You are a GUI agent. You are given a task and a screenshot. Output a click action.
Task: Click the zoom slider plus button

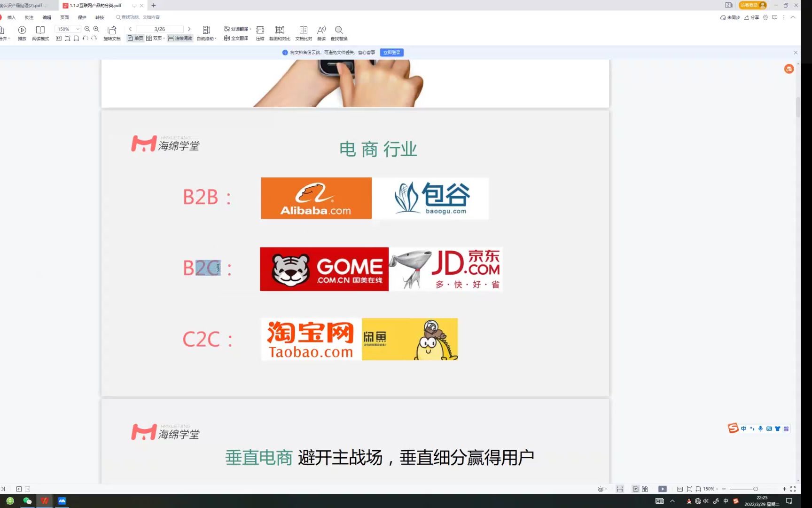pos(784,489)
